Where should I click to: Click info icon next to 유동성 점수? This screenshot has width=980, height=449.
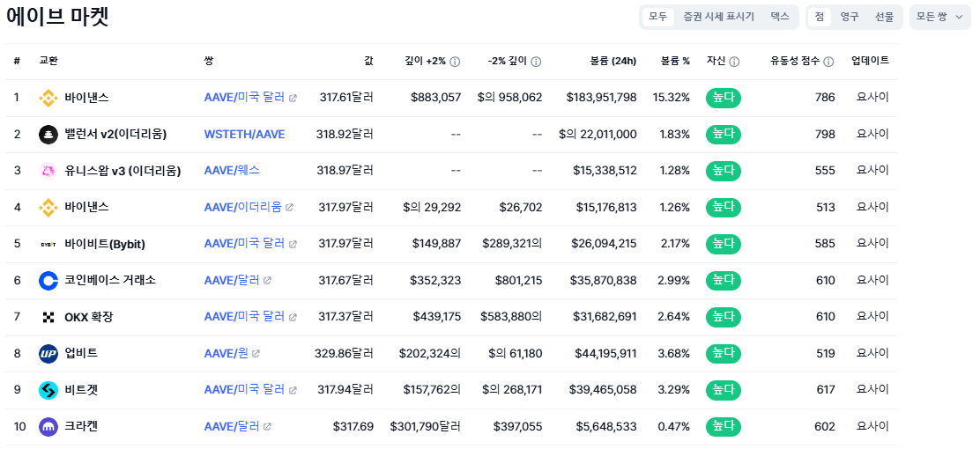pyautogui.click(x=828, y=62)
